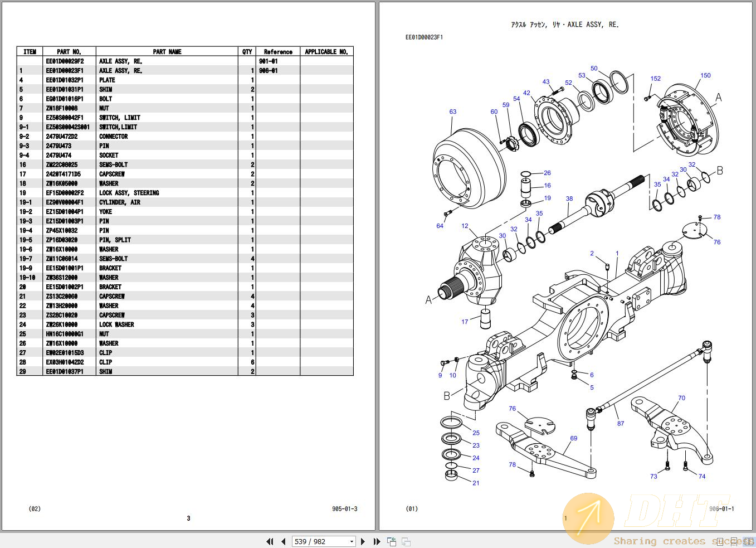Click part number EE01D01037P1

tap(65, 371)
